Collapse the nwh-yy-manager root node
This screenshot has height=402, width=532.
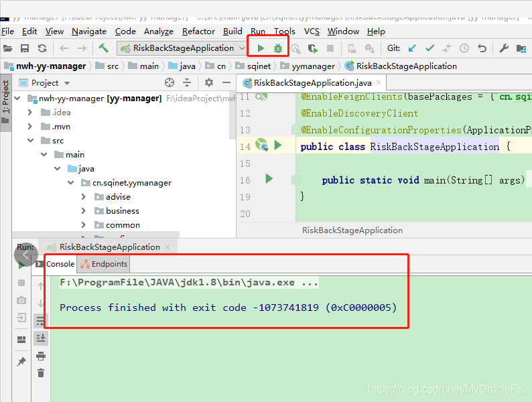(17, 98)
